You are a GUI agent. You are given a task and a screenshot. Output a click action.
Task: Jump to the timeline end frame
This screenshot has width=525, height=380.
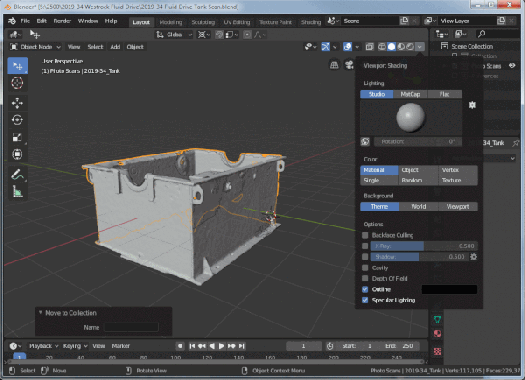point(242,346)
